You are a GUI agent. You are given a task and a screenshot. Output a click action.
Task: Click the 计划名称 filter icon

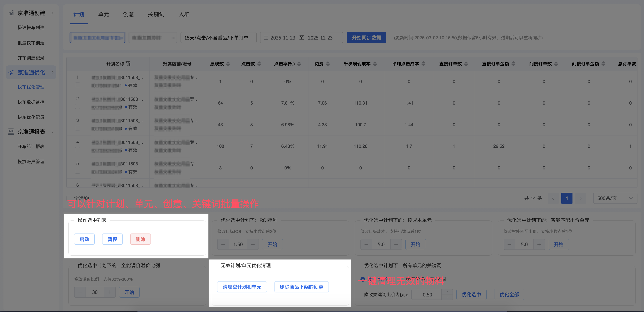[128, 64]
